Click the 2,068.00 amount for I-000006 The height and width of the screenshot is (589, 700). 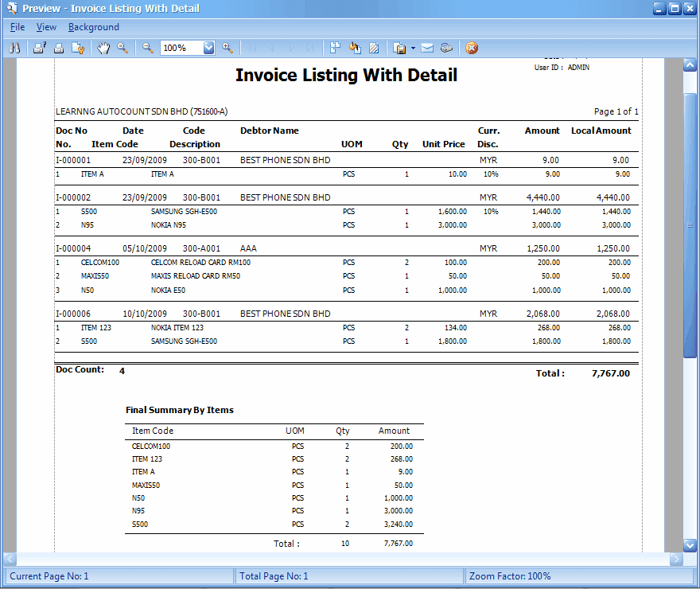pyautogui.click(x=542, y=314)
